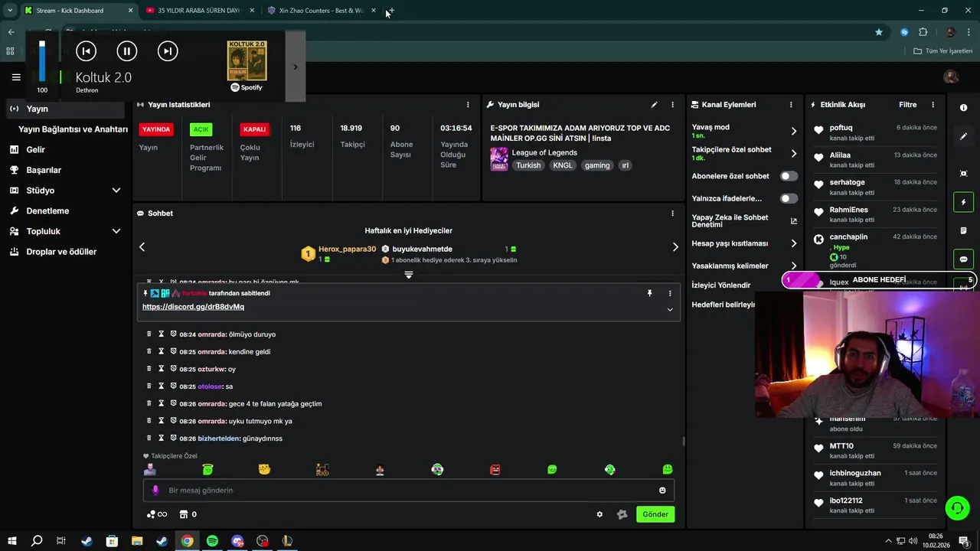Open Windows Start menu
The height and width of the screenshot is (551, 980).
11,541
